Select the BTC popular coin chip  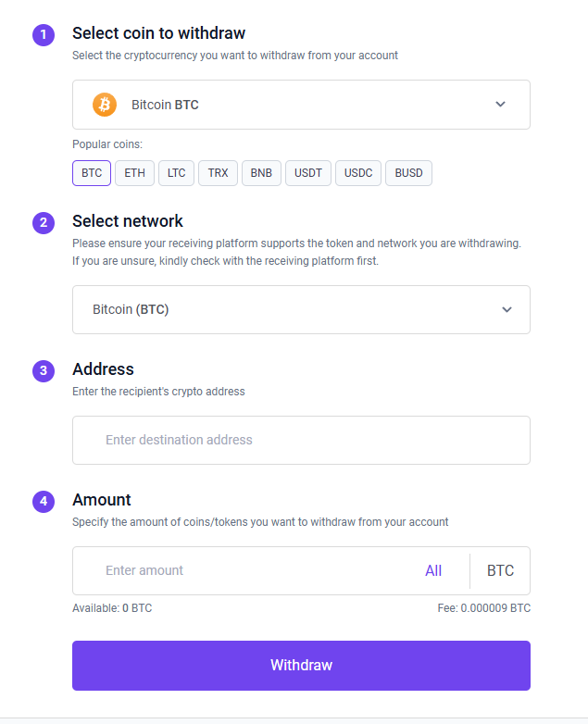tap(92, 173)
